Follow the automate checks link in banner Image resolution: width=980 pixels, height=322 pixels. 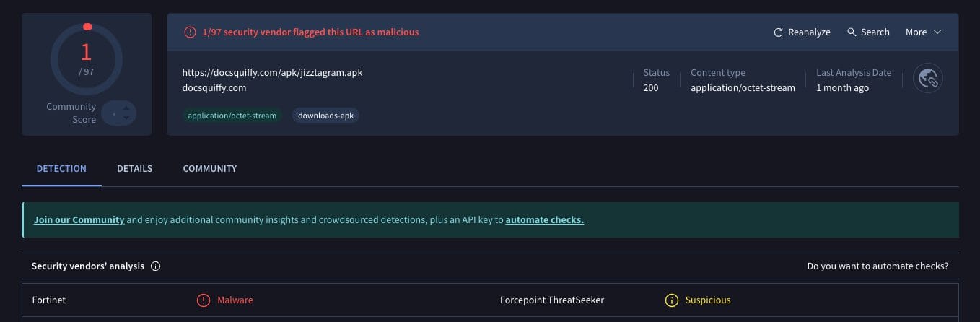coord(545,219)
